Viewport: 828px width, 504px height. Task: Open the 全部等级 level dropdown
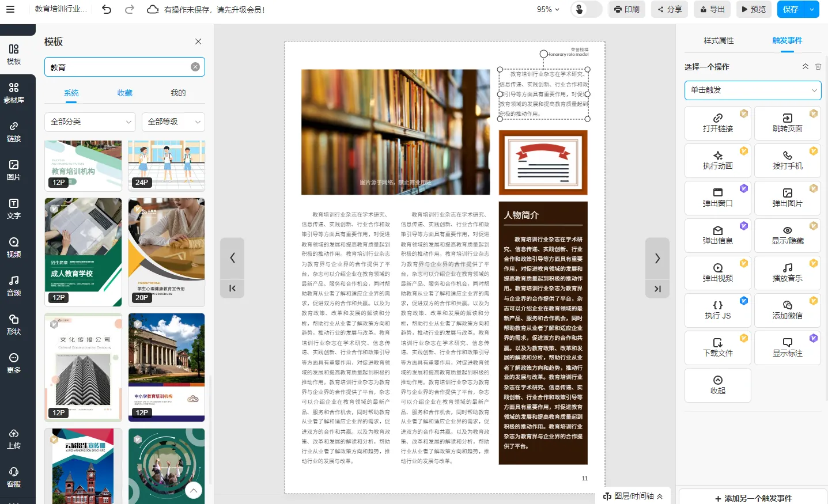pos(173,122)
